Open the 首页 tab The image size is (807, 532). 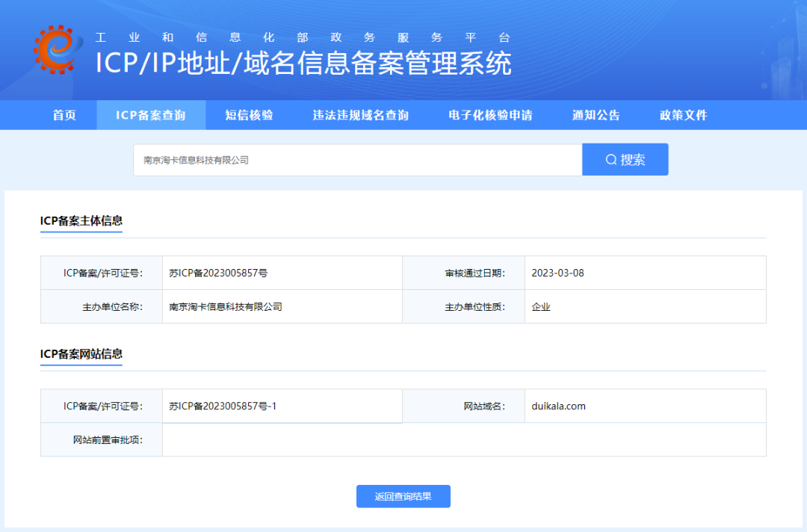click(64, 115)
